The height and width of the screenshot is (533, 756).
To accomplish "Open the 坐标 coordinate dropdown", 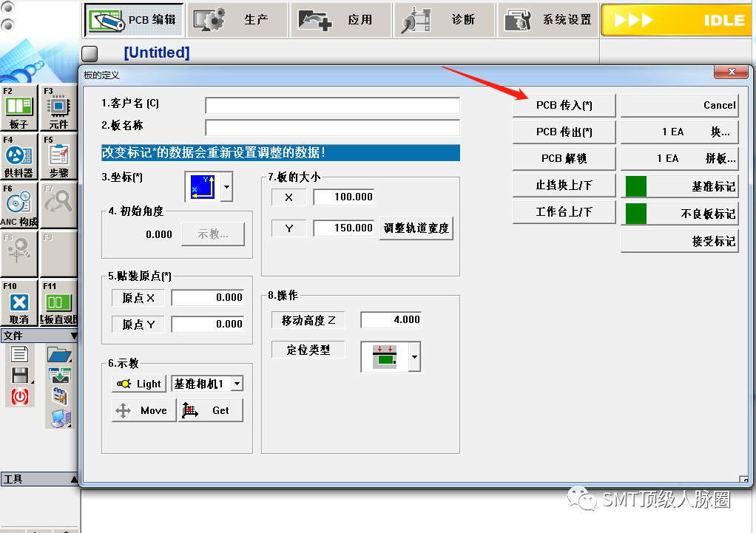I will (226, 186).
